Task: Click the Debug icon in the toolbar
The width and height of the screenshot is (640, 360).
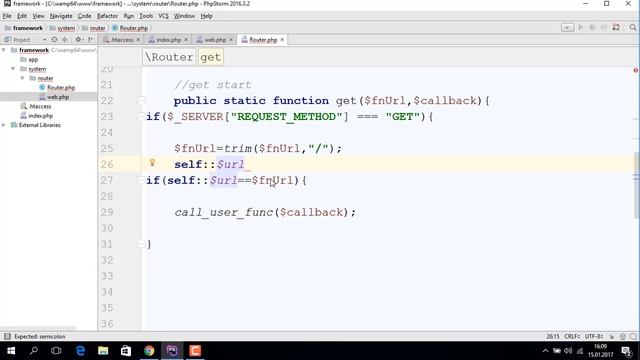Action: (592, 27)
